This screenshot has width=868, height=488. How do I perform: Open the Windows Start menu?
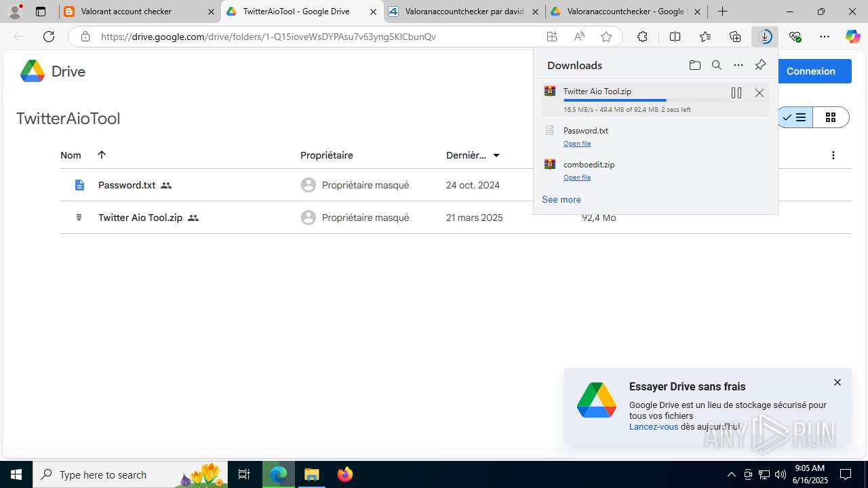coord(16,474)
